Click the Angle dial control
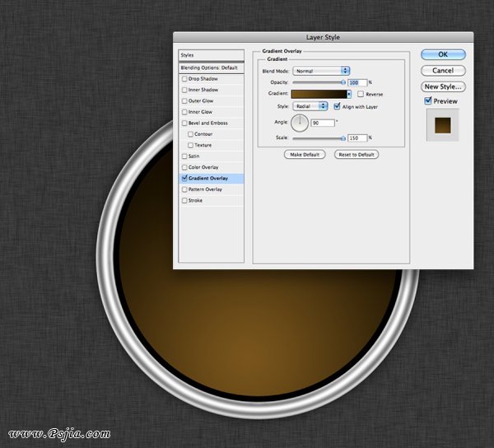Screen dimensions: 494x448 [x=300, y=123]
